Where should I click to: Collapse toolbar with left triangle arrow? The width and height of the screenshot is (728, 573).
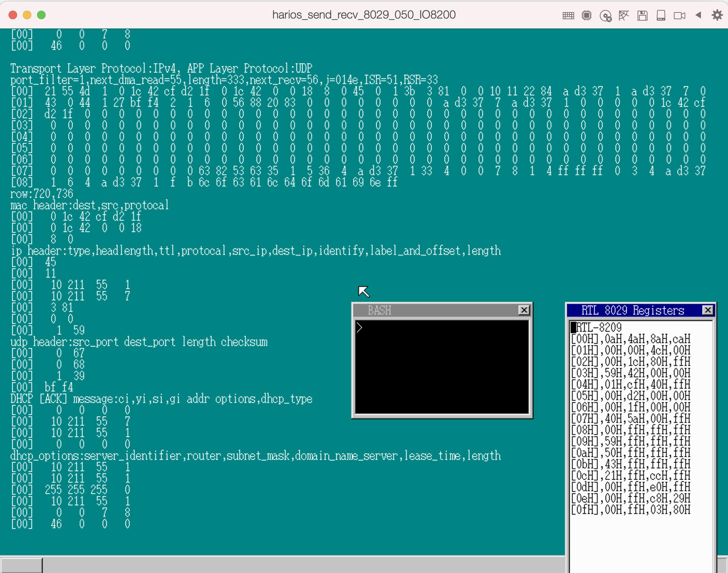698,15
